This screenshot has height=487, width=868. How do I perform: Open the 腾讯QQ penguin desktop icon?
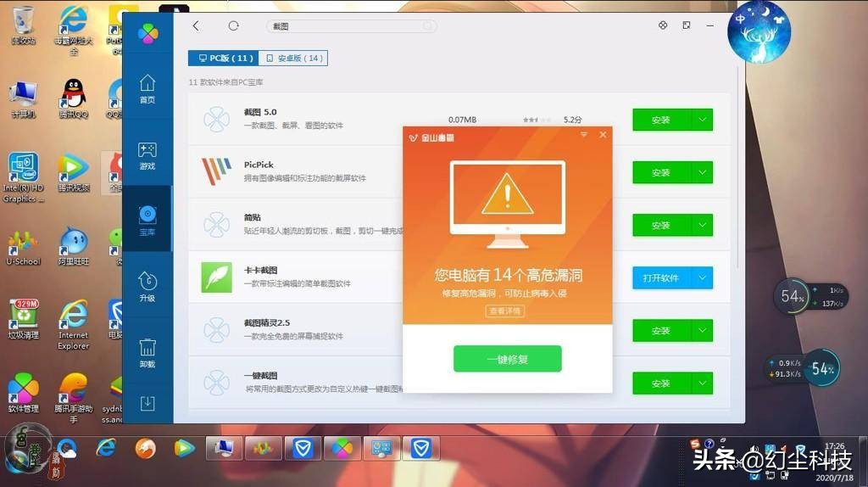click(73, 98)
